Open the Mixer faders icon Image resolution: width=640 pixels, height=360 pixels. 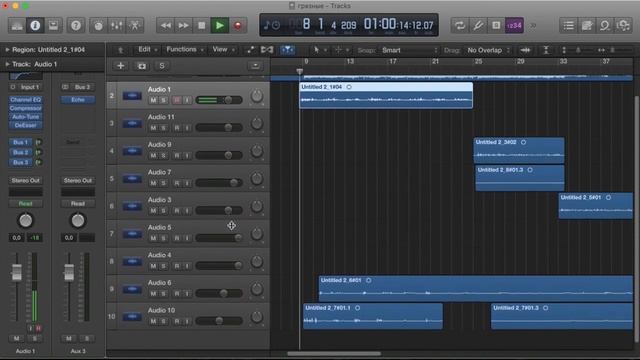point(116,26)
